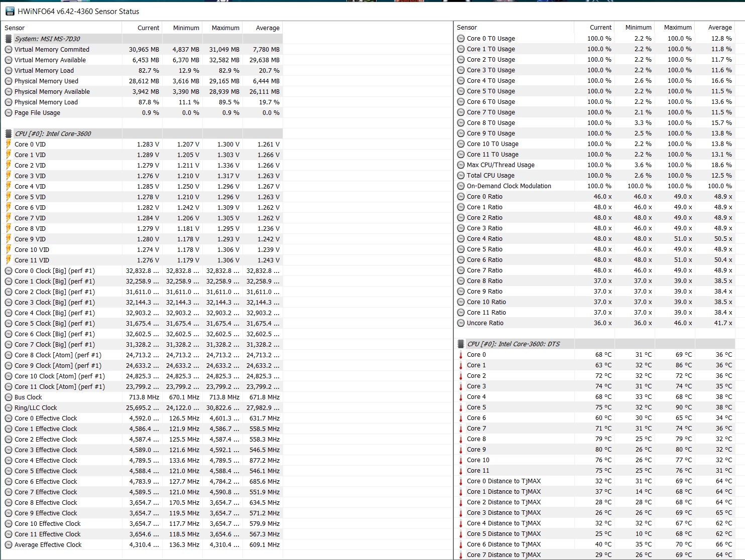The height and width of the screenshot is (560, 745).
Task: Click the '86 °C' Core 1 maximum temperature
Action: (684, 365)
